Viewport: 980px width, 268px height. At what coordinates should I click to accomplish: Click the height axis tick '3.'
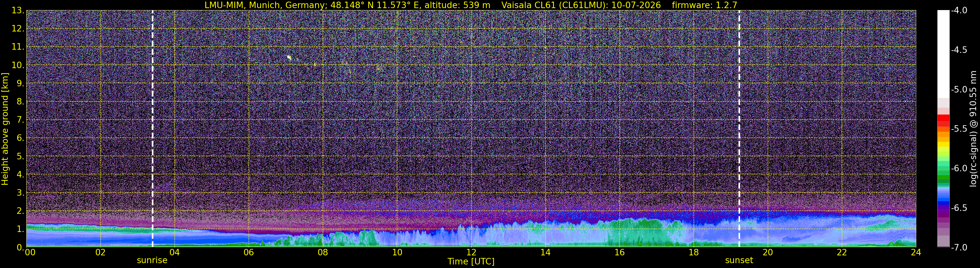click(x=20, y=193)
